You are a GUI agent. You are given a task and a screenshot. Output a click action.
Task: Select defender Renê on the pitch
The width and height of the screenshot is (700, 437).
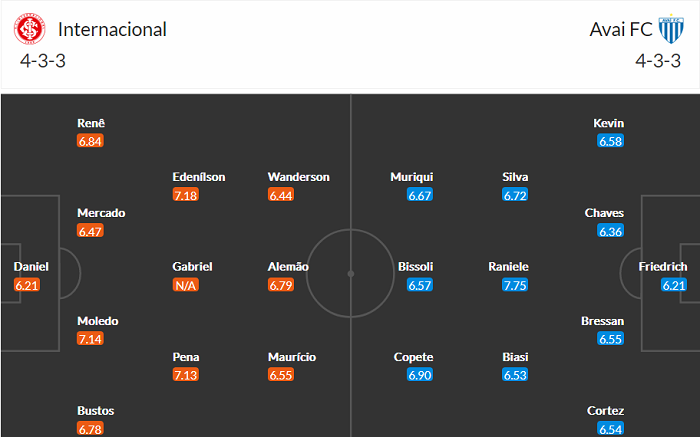91,123
